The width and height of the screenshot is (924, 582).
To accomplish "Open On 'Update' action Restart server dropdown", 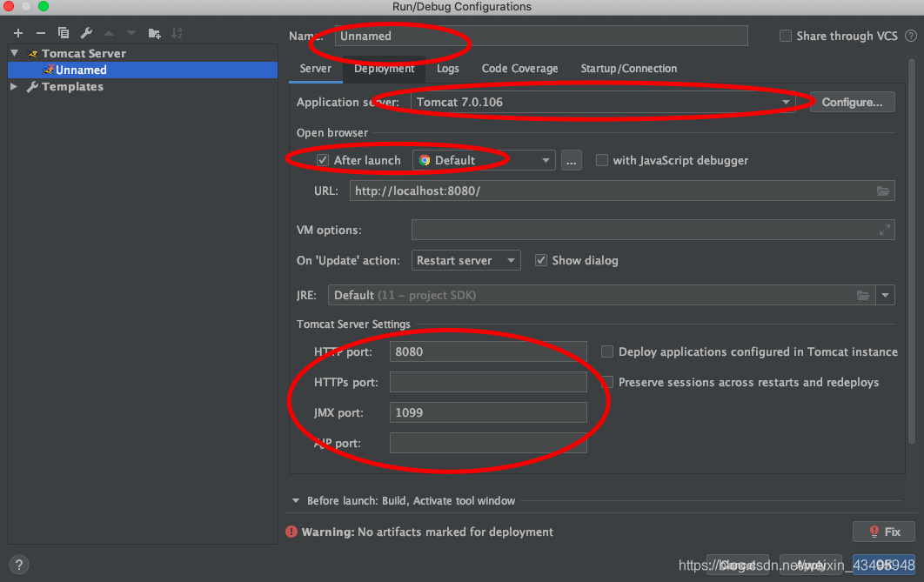I will [465, 260].
